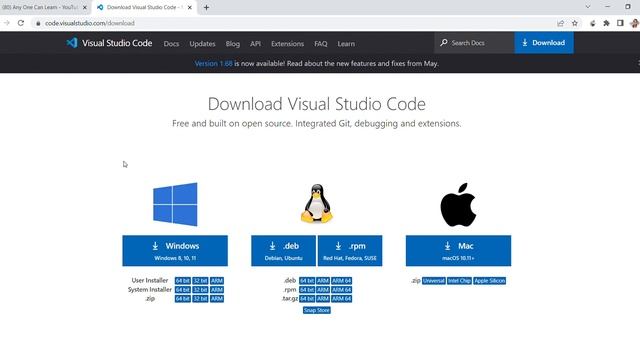Open the FAQ navigation link
640x360 pixels.
321,44
